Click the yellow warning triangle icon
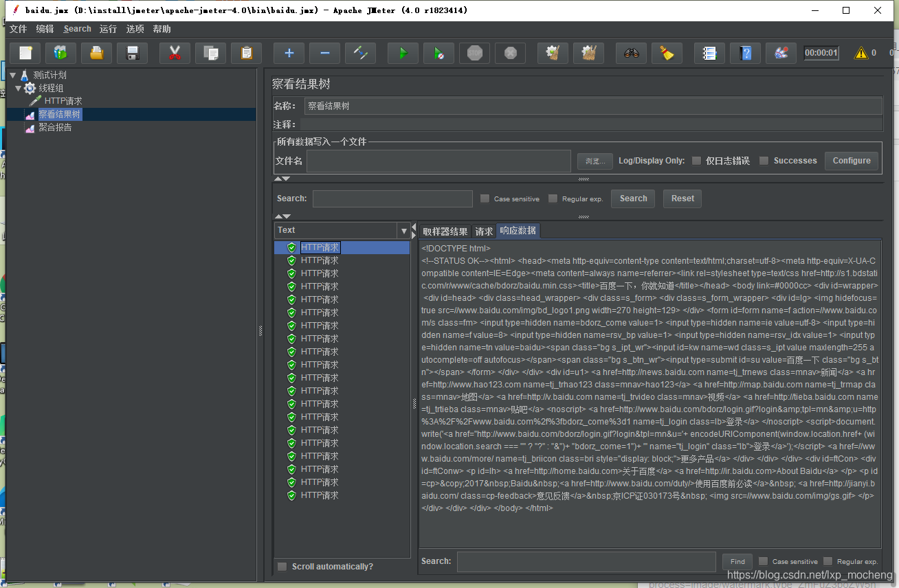 pyautogui.click(x=861, y=53)
